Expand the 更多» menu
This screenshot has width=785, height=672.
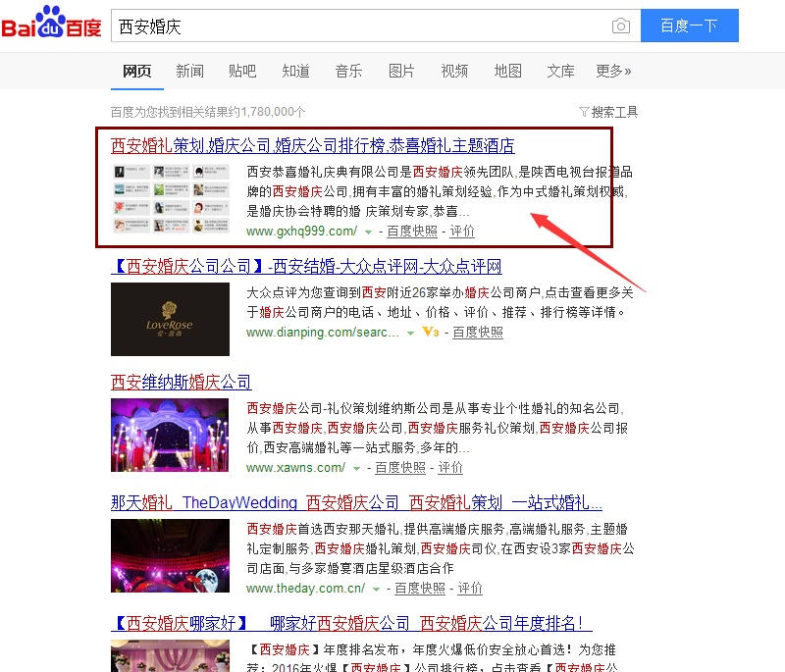[x=613, y=71]
